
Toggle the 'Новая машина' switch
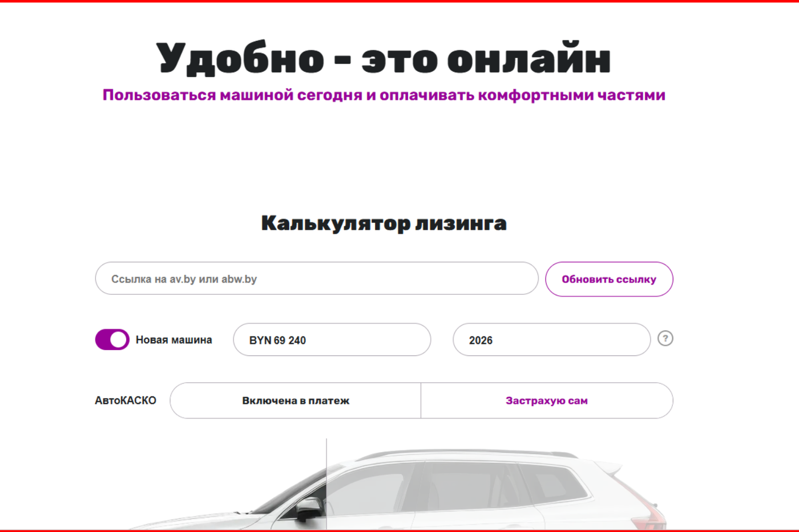(112, 339)
